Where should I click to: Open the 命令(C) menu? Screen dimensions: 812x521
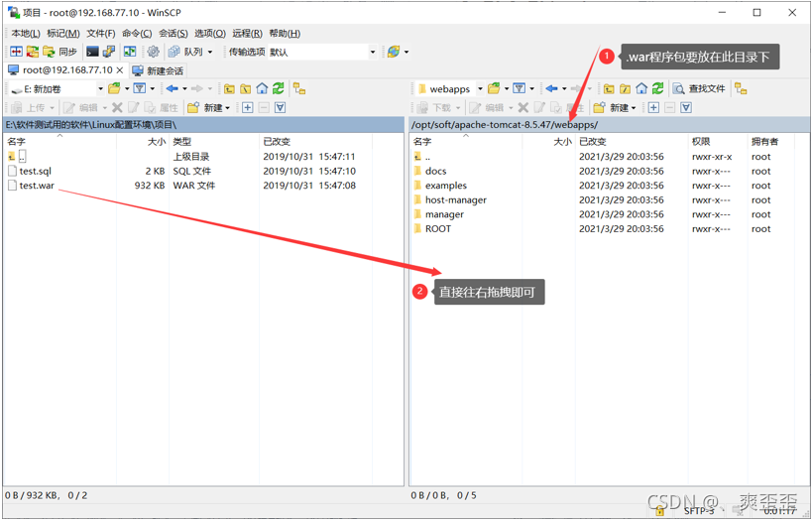pyautogui.click(x=137, y=33)
